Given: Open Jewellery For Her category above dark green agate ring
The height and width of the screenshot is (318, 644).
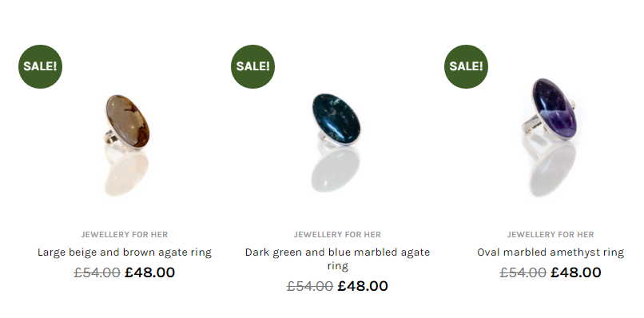Looking at the screenshot, I should 337,235.
